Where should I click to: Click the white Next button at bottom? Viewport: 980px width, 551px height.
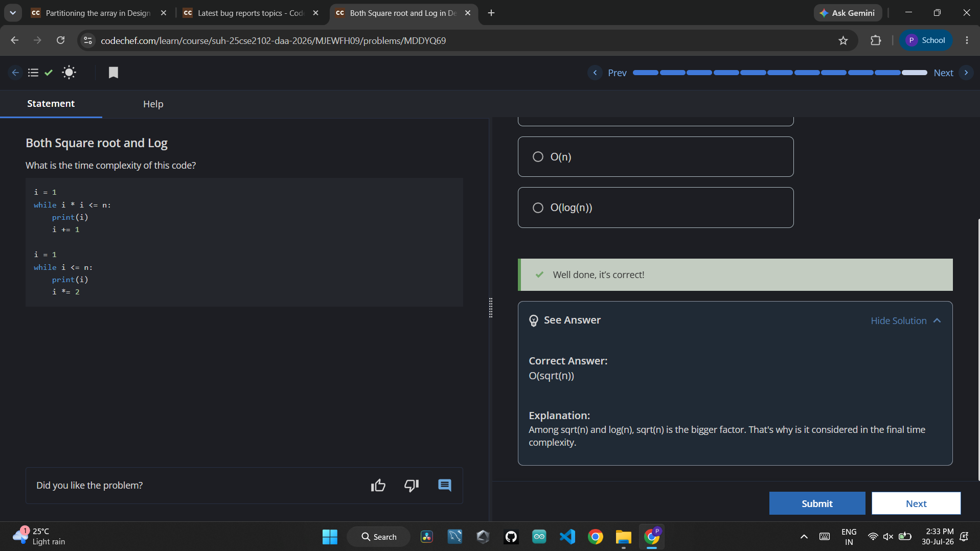916,503
